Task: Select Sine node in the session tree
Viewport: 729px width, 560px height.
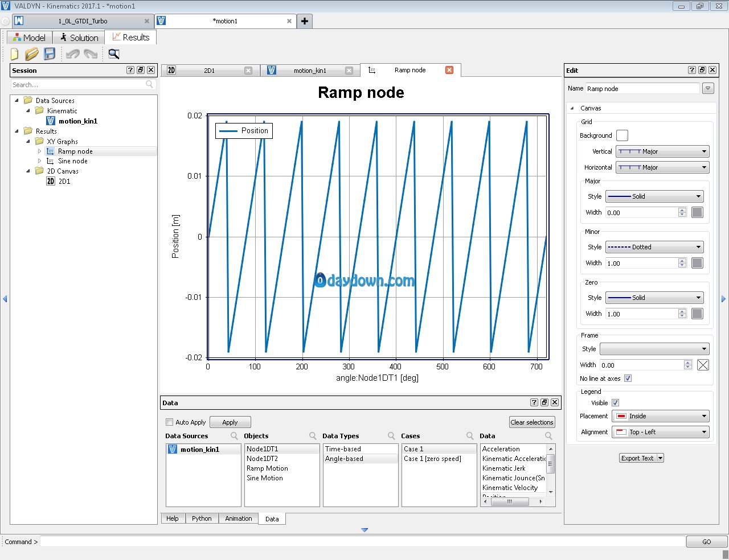Action: [72, 161]
